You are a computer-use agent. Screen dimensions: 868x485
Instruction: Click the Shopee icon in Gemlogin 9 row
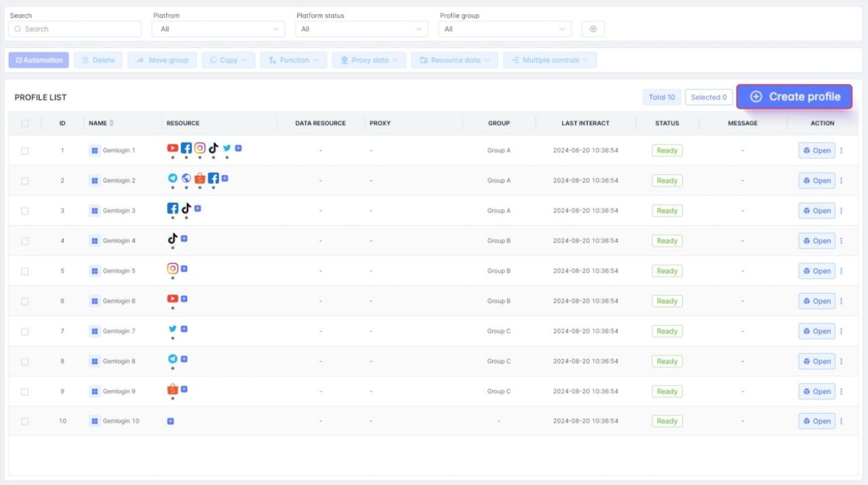click(x=172, y=389)
